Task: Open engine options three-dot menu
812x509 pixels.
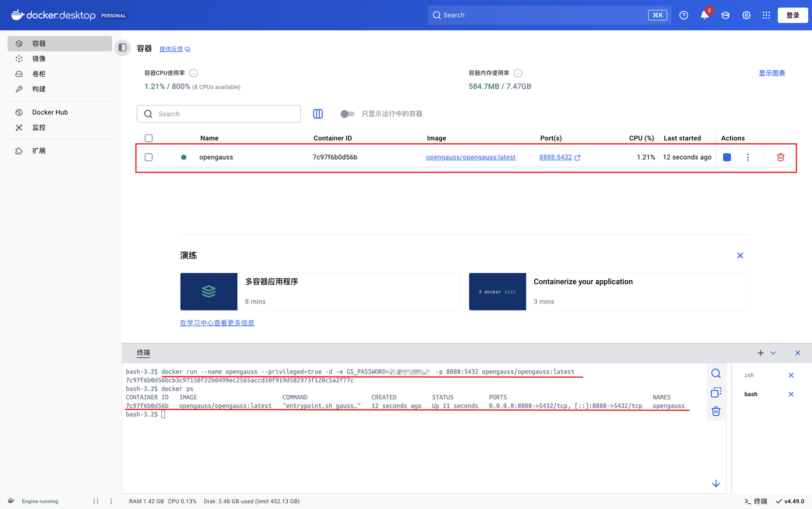Action: pyautogui.click(x=111, y=501)
